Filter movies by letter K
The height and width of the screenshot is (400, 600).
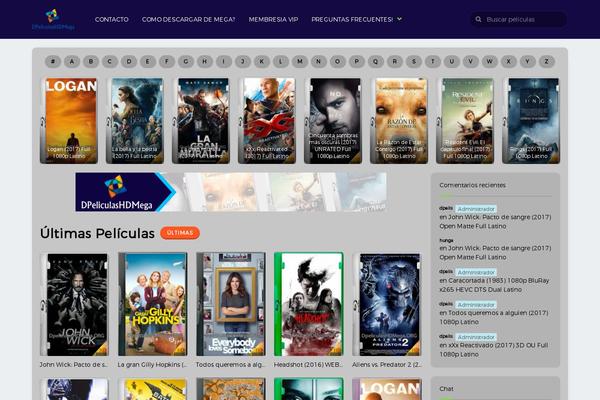coord(262,61)
